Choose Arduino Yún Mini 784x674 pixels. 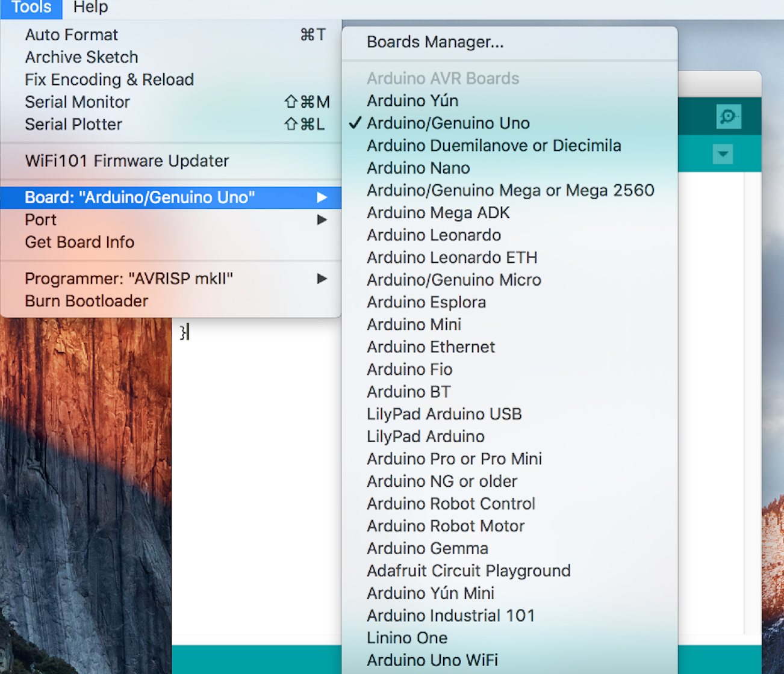pos(509,593)
